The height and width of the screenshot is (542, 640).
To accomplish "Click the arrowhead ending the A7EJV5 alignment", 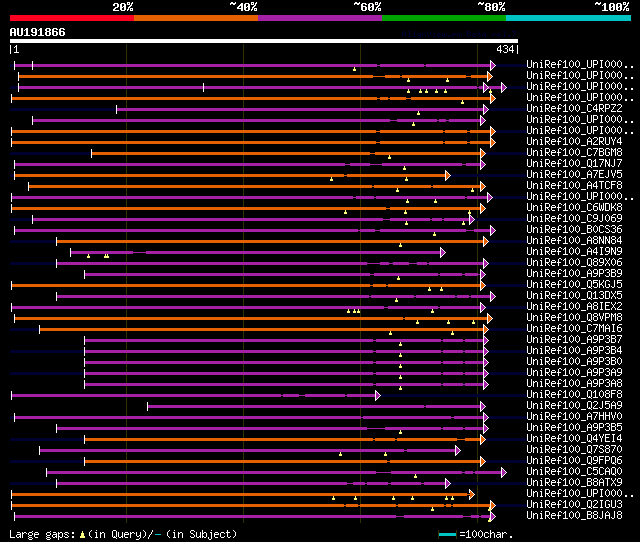I will click(448, 175).
